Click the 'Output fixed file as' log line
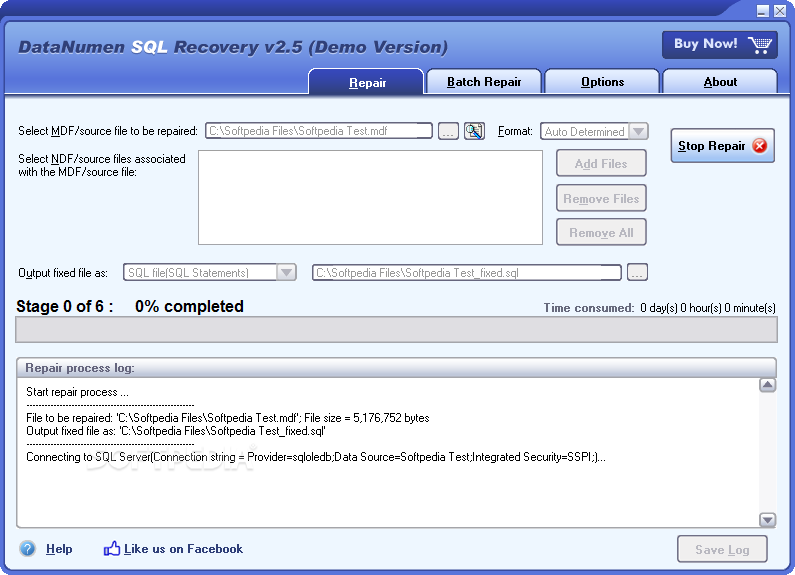This screenshot has height=575, width=795. tap(175, 431)
